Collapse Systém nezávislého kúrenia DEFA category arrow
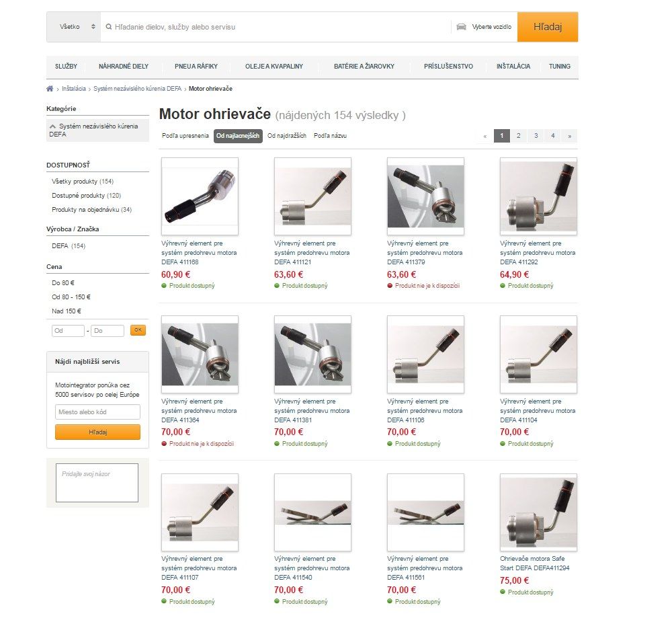The width and height of the screenshot is (672, 618). (52, 126)
